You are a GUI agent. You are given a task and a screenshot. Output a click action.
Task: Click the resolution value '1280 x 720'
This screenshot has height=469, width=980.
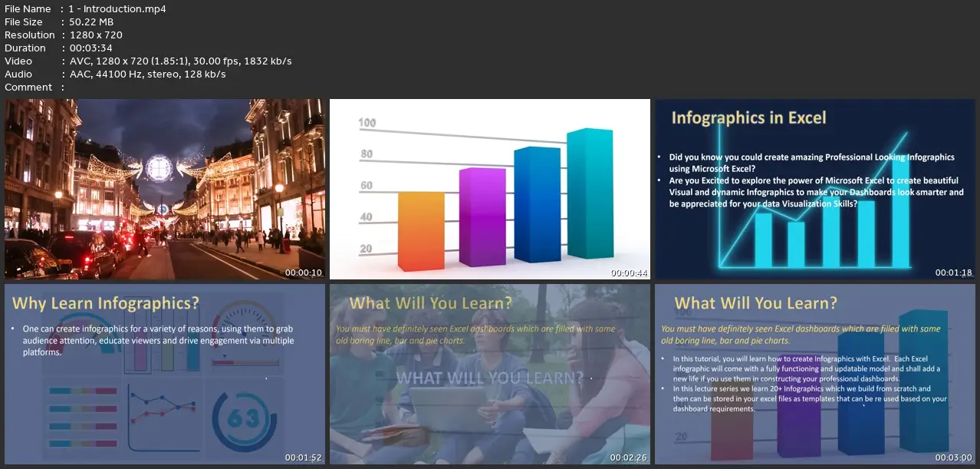tap(96, 35)
